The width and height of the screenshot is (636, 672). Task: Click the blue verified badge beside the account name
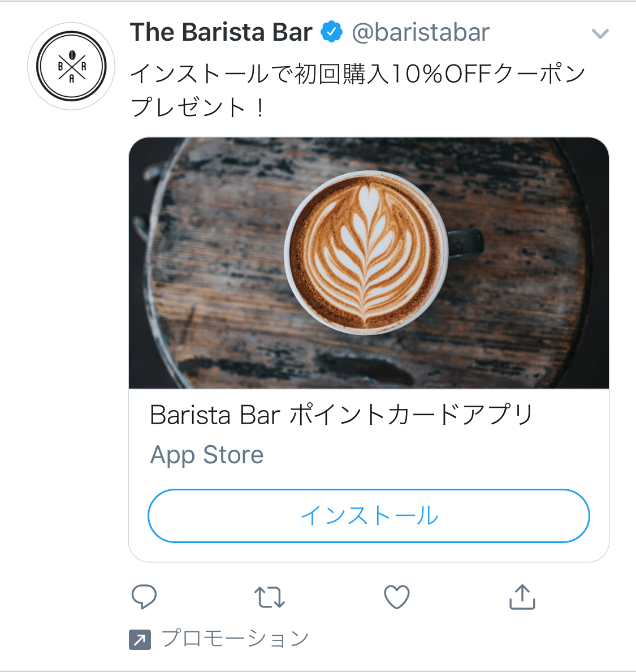[331, 32]
